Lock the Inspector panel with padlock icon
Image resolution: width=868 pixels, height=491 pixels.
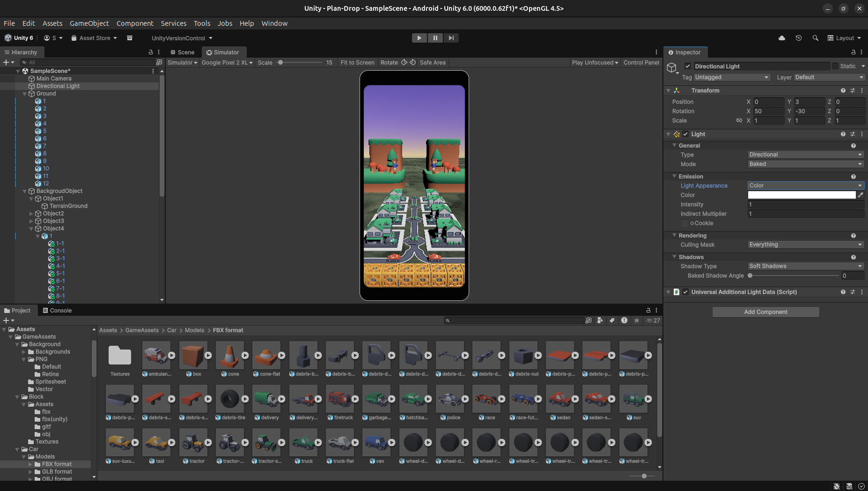coord(853,52)
